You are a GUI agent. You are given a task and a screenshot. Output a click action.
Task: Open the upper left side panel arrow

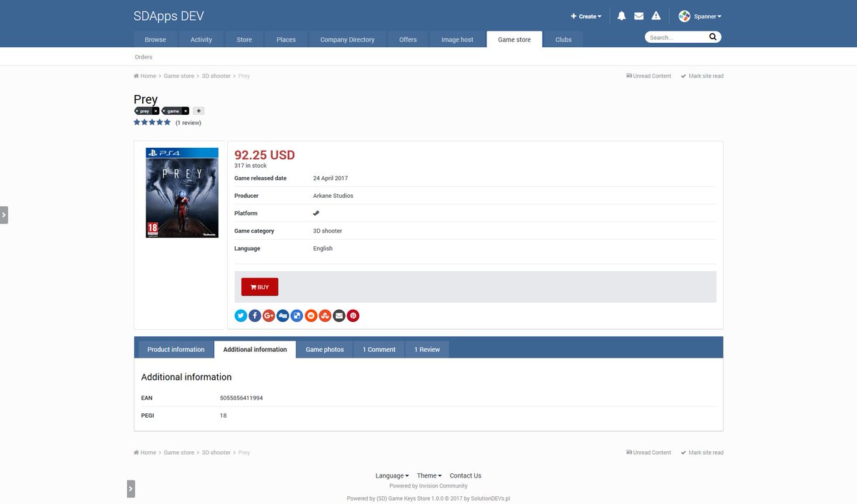point(4,214)
